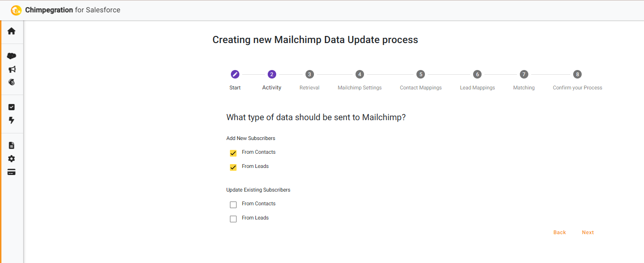Uncheck Add New Subscribers From Leads
Screen dimensions: 644x263
[233, 167]
